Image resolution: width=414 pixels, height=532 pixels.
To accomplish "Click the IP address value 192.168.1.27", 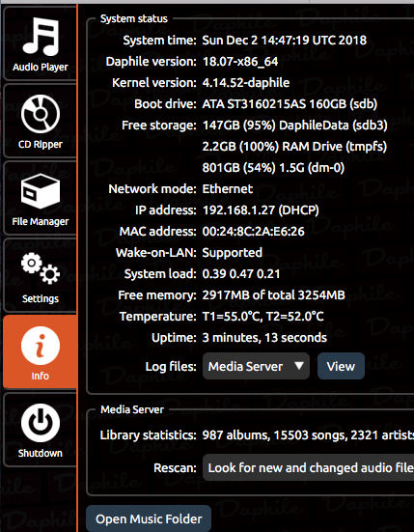I will pos(238,210).
